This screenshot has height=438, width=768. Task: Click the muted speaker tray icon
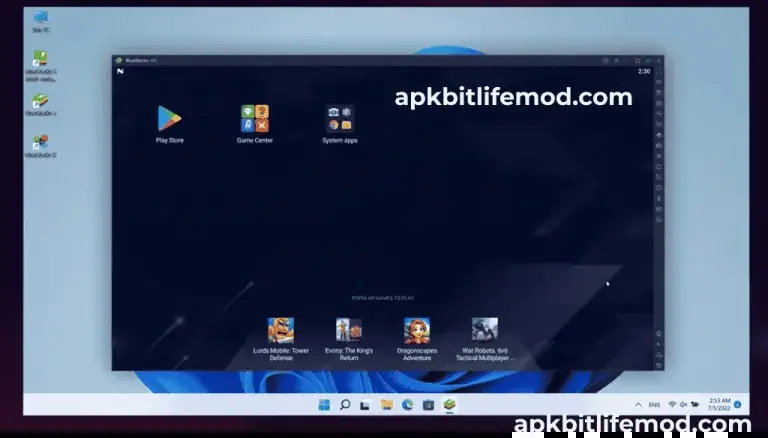tap(683, 405)
